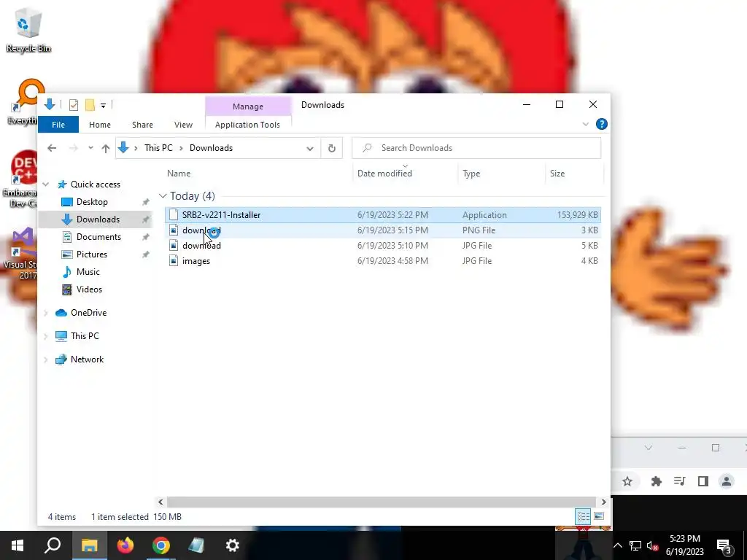Click the New folder quick access icon
The width and height of the screenshot is (747, 560).
pyautogui.click(x=90, y=105)
